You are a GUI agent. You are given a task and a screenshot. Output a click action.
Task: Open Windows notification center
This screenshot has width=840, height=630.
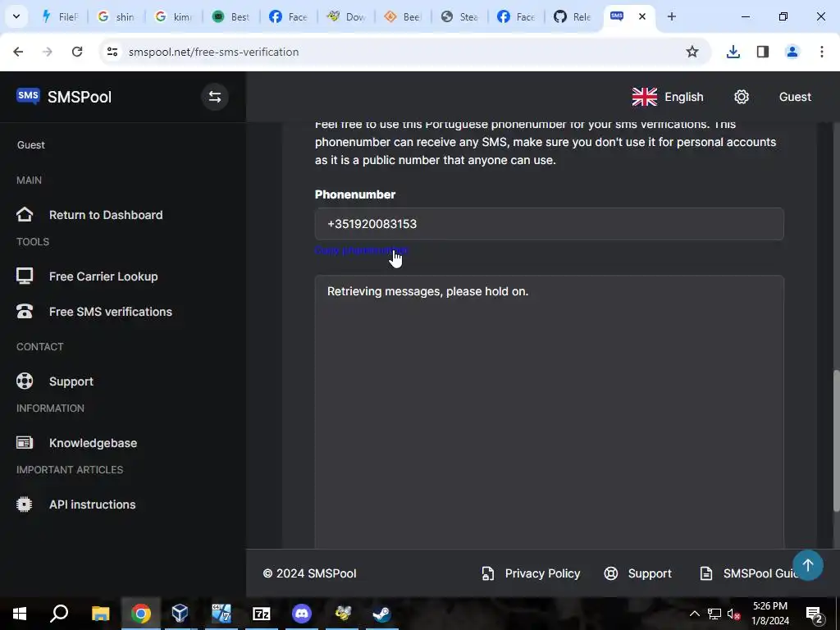(815, 614)
